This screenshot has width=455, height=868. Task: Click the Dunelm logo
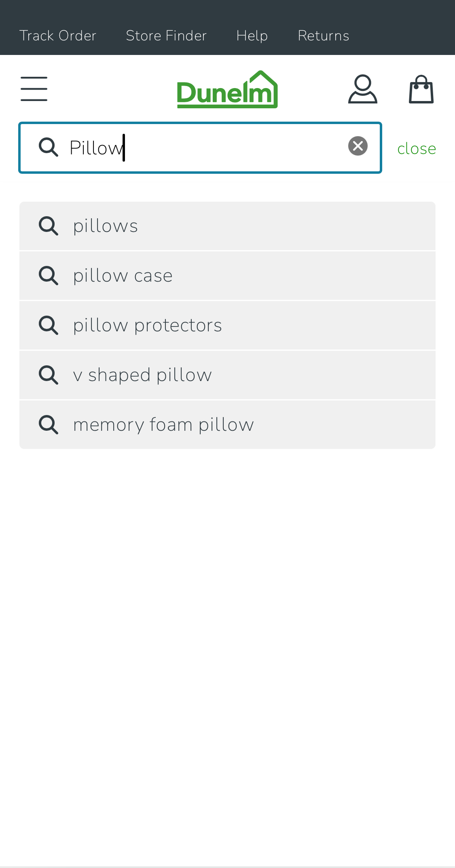(227, 89)
